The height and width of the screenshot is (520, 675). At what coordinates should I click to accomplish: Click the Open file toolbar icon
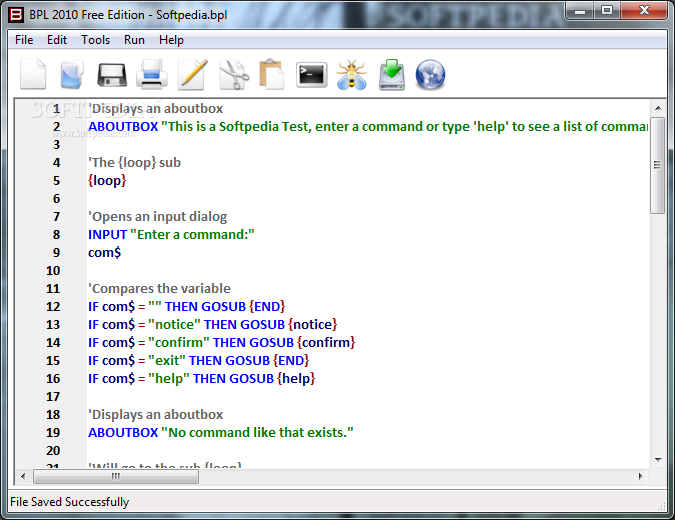(72, 75)
